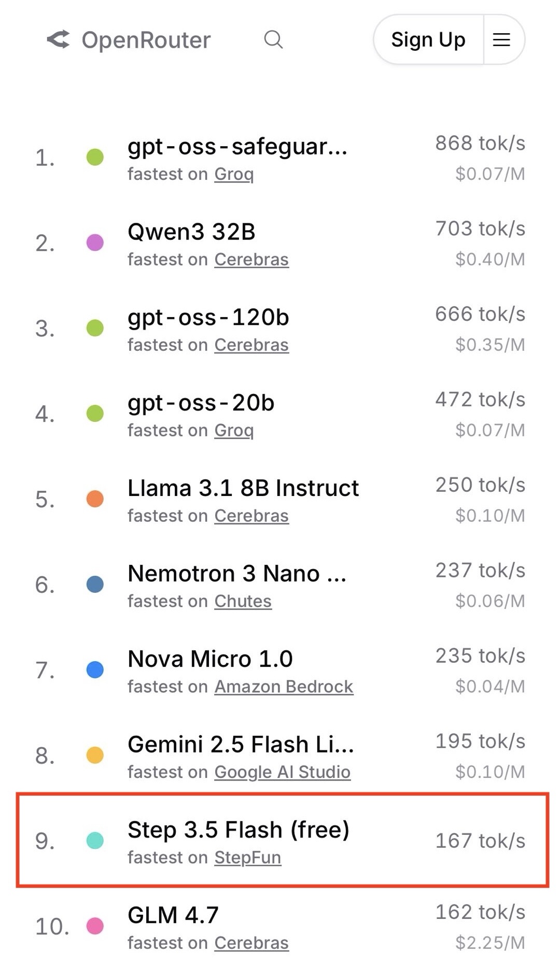Click the teal dot beside Step 3.5 Flash
This screenshot has width=560, height=980.
95,841
